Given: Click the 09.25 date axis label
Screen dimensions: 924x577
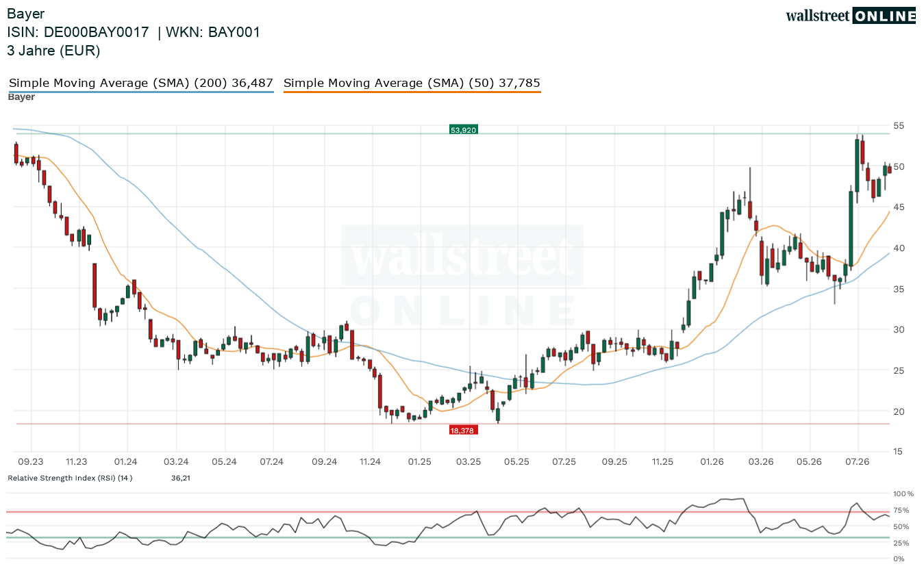Looking at the screenshot, I should (615, 461).
